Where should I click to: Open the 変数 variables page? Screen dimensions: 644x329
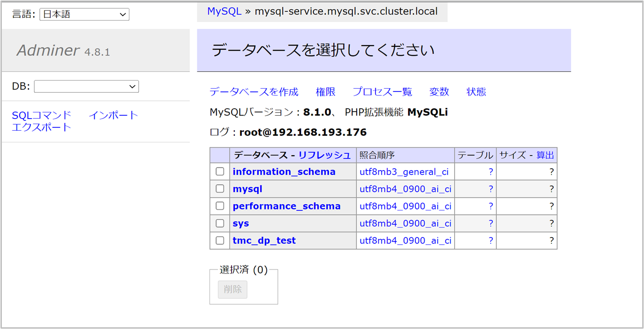[439, 92]
